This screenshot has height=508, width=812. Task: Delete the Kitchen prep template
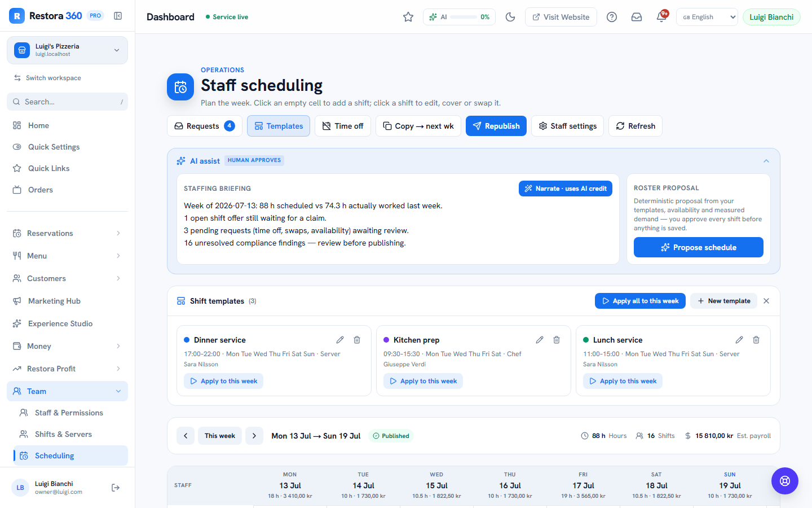tap(557, 340)
